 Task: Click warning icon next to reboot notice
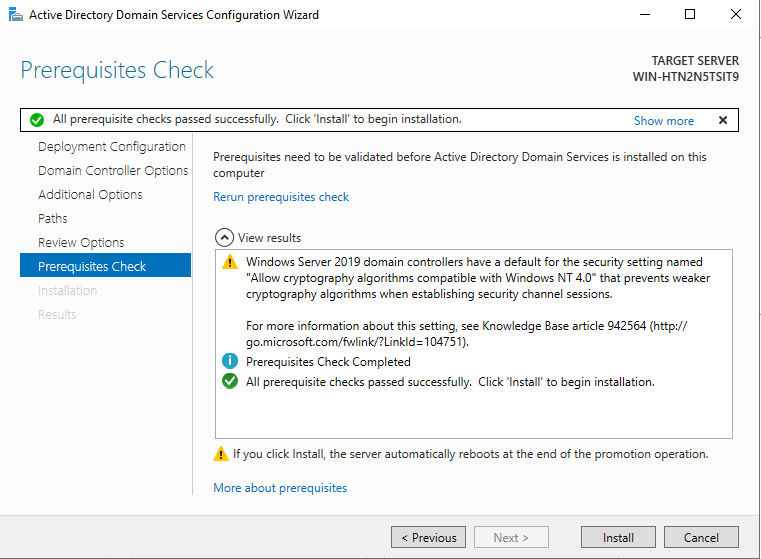[221, 454]
